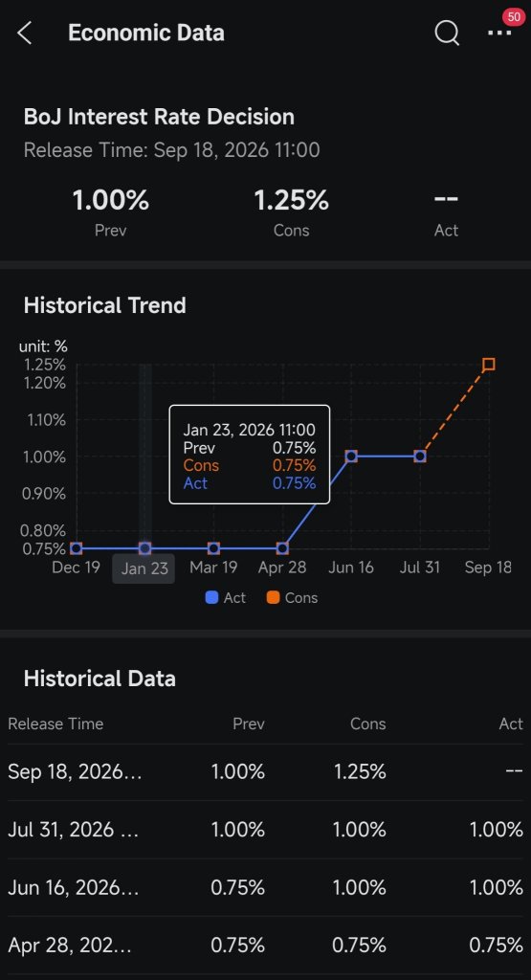This screenshot has width=531, height=980.
Task: Open the Jun 16, 2026 historical data row
Action: click(266, 887)
